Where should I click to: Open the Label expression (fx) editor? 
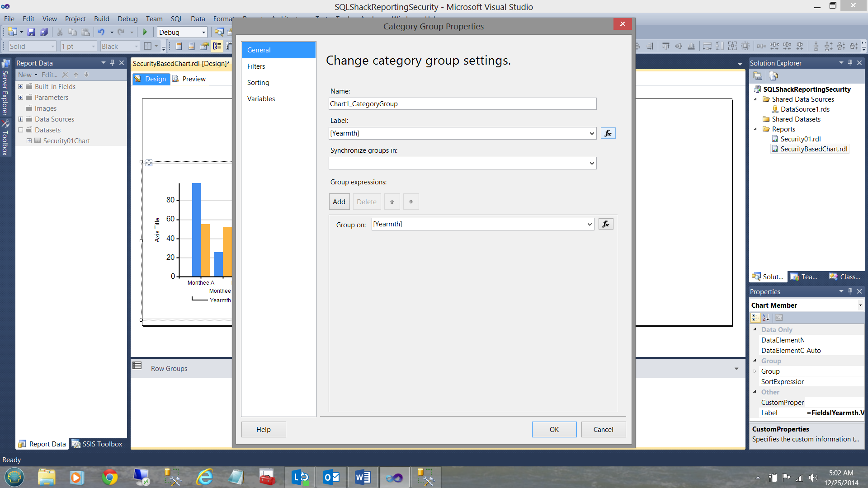click(608, 133)
